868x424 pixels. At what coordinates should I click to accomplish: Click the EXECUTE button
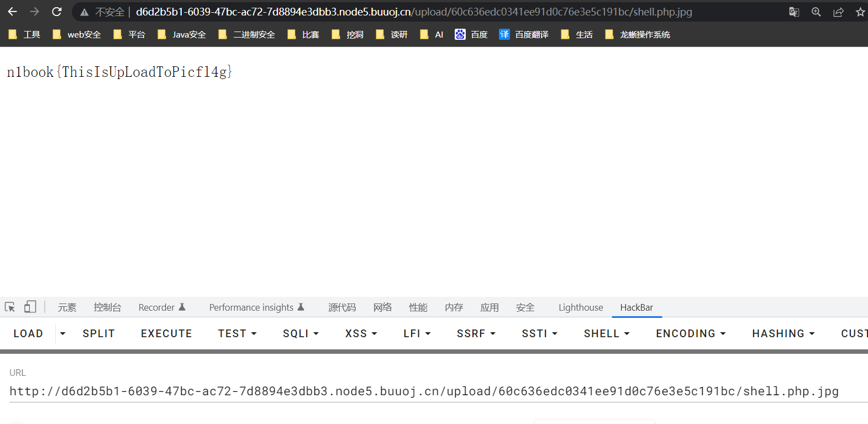(166, 333)
